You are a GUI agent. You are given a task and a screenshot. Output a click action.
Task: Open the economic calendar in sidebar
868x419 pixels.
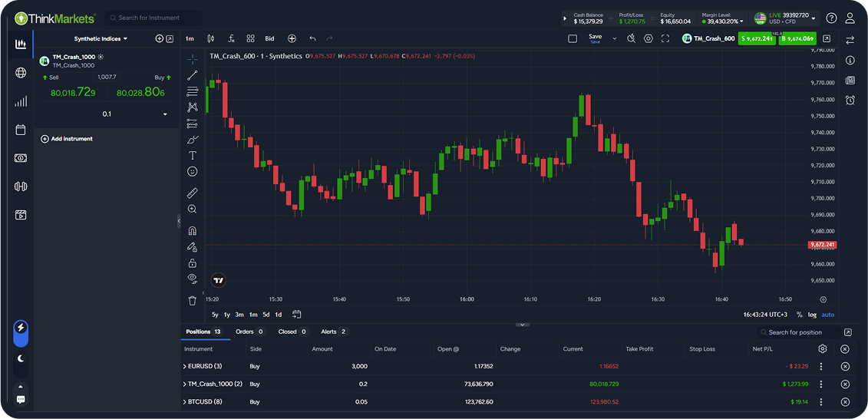[21, 130]
